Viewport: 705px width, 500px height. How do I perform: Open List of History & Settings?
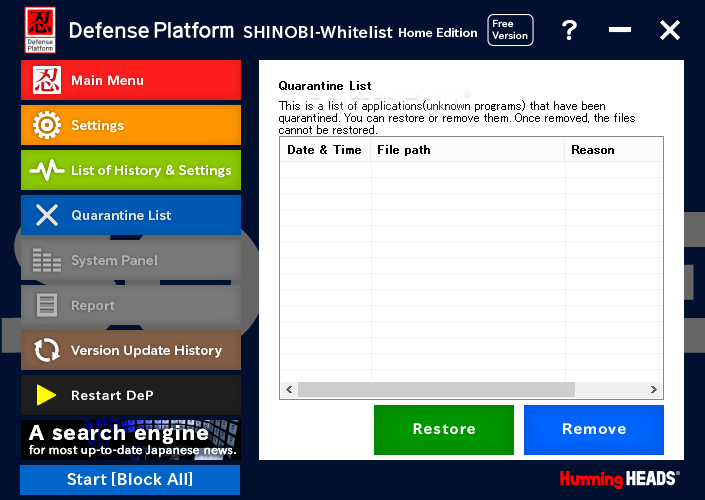131,170
